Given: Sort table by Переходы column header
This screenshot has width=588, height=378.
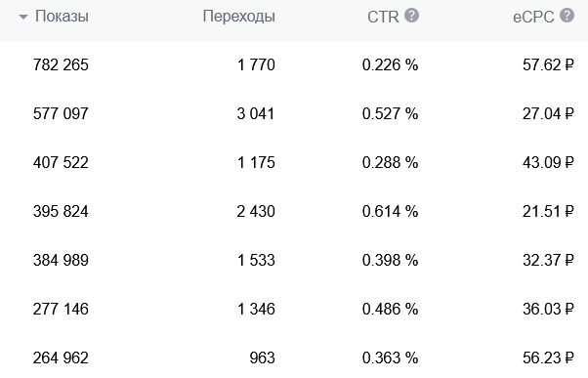Looking at the screenshot, I should [239, 17].
